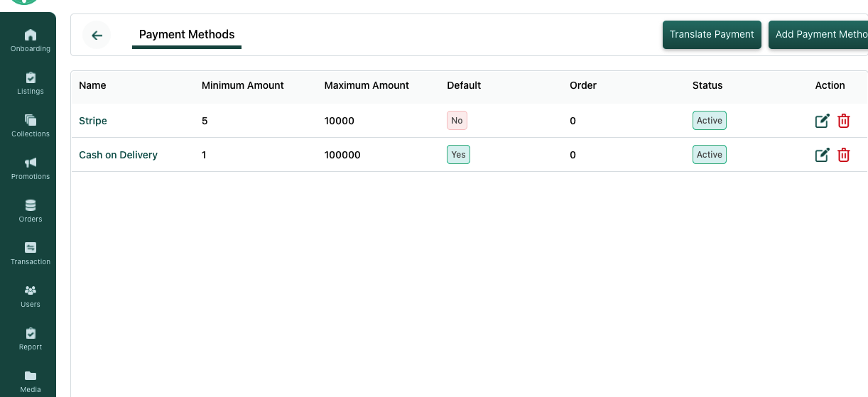868x397 pixels.
Task: Open the Users sidebar icon
Action: point(30,291)
